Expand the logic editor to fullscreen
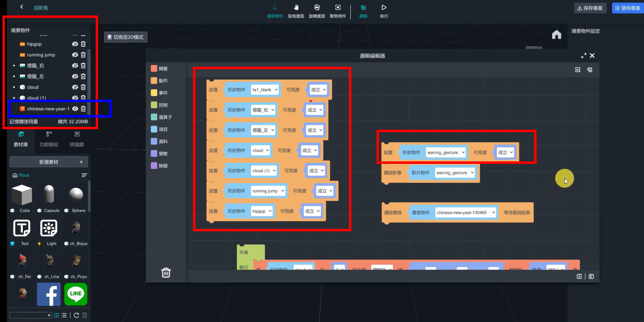Image resolution: width=644 pixels, height=322 pixels. (584, 56)
